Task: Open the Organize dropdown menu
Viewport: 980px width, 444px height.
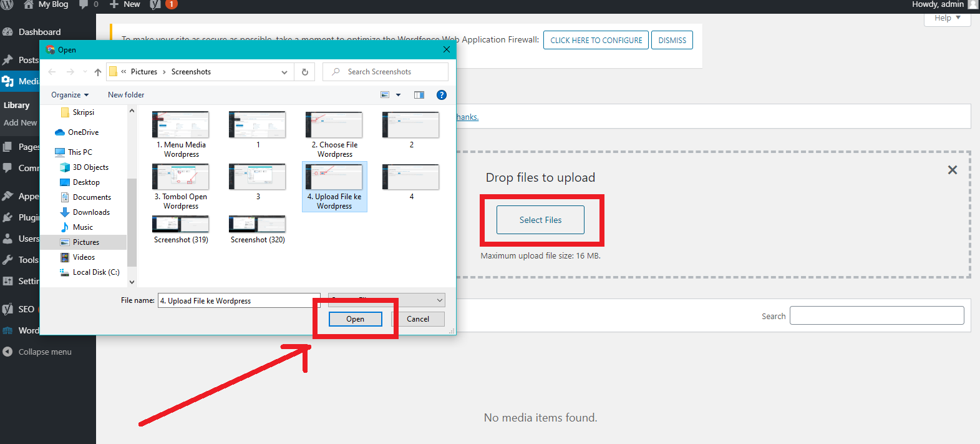Action: 70,95
